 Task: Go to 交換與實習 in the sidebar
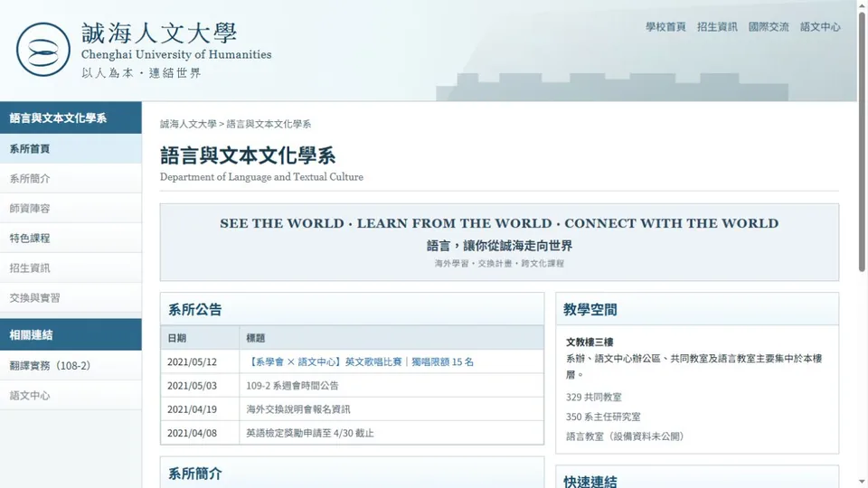pyautogui.click(x=71, y=297)
